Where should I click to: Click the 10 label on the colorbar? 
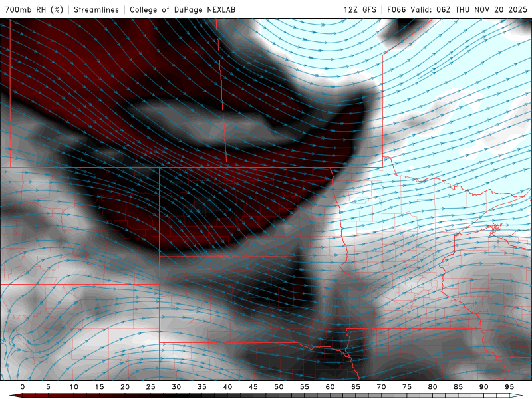click(x=74, y=387)
